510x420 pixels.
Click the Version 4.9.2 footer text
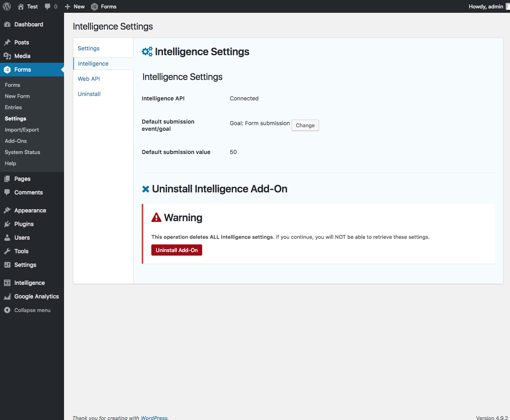pos(492,418)
